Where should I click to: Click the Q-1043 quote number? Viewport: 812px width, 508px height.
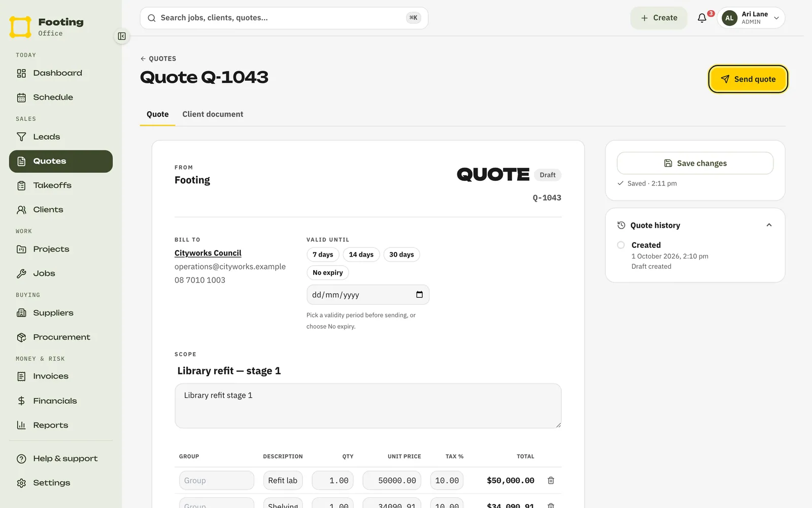tap(547, 198)
